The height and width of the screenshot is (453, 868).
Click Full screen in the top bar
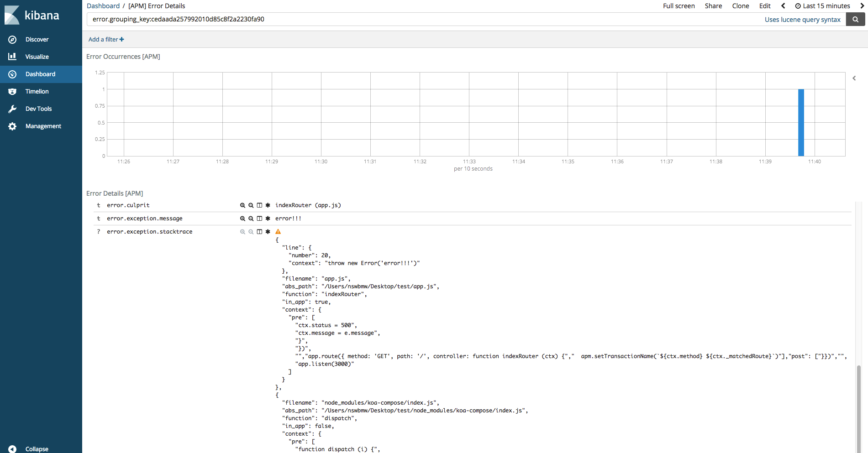(679, 6)
